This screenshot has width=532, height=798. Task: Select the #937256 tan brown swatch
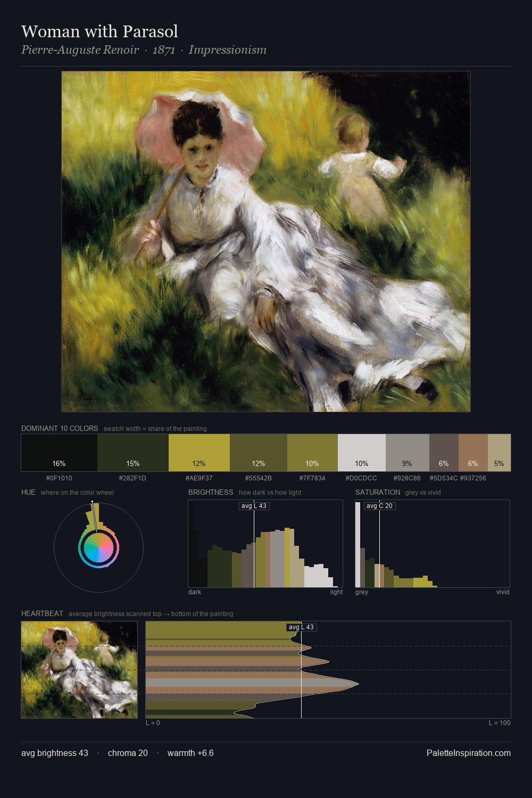coord(473,453)
